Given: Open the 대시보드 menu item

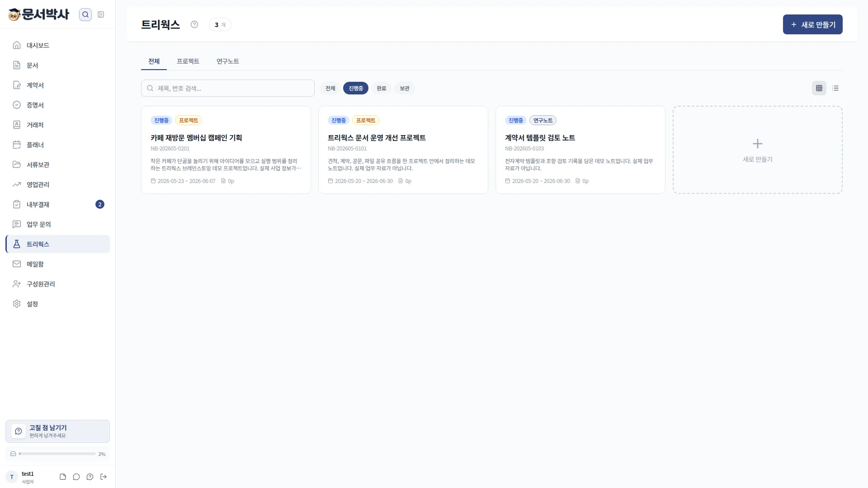Looking at the screenshot, I should [58, 45].
